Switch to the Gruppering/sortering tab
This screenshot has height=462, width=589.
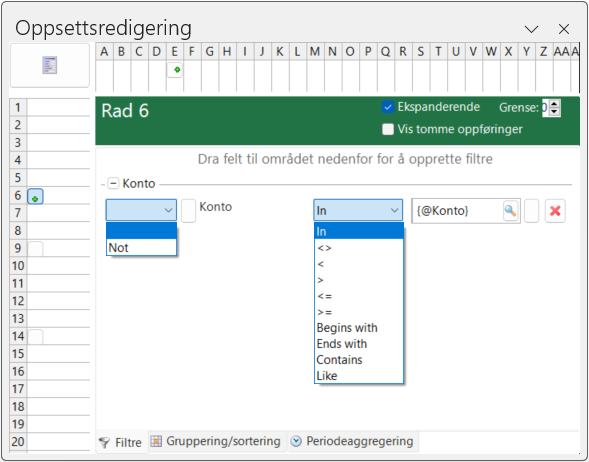tap(216, 441)
